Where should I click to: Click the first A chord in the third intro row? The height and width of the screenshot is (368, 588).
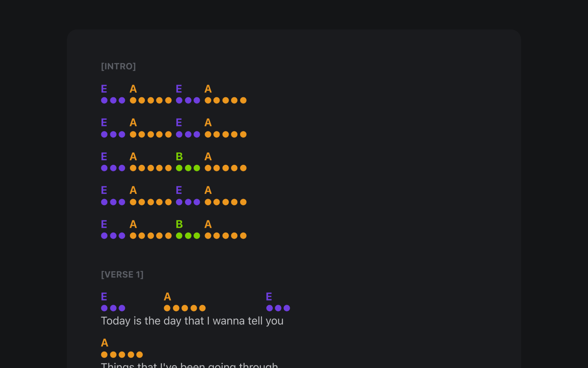click(133, 157)
